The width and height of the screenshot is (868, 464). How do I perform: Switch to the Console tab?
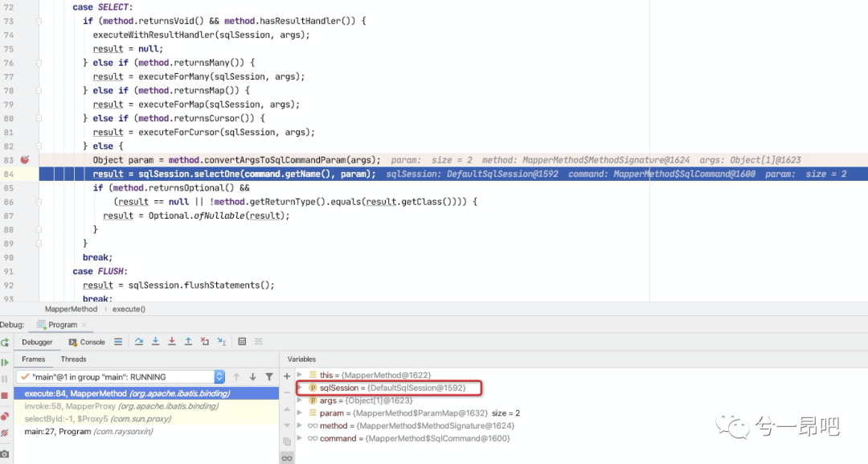[86, 343]
